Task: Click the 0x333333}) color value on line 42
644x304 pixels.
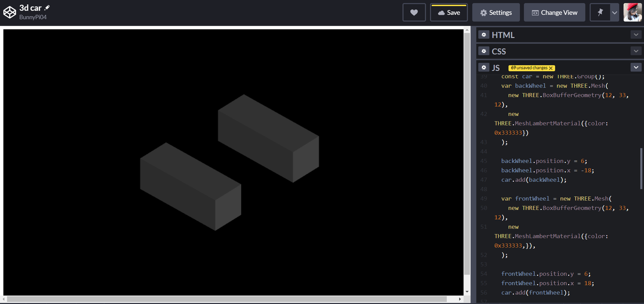Action: click(x=511, y=133)
